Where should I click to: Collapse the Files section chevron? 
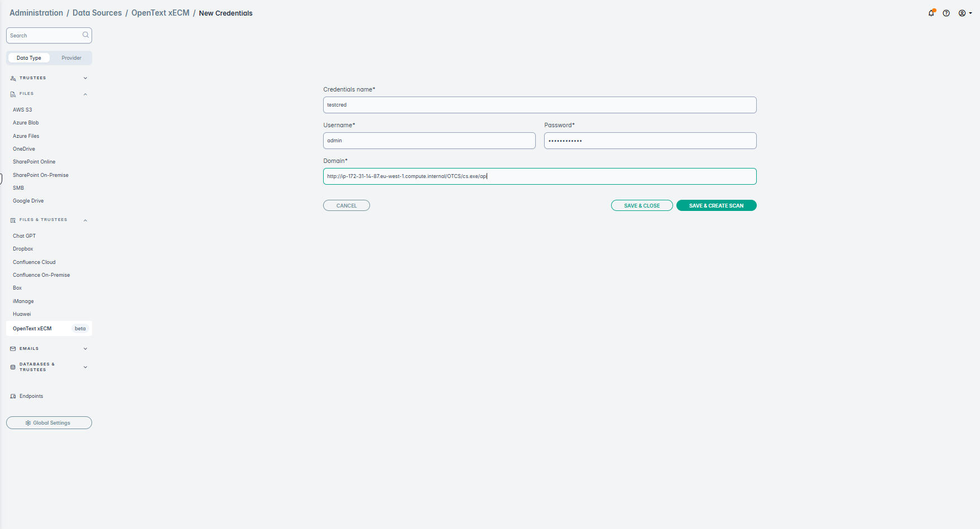pos(85,94)
